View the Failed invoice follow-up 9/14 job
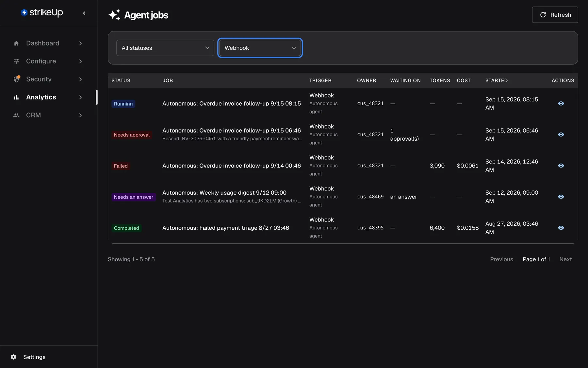 [x=561, y=166]
